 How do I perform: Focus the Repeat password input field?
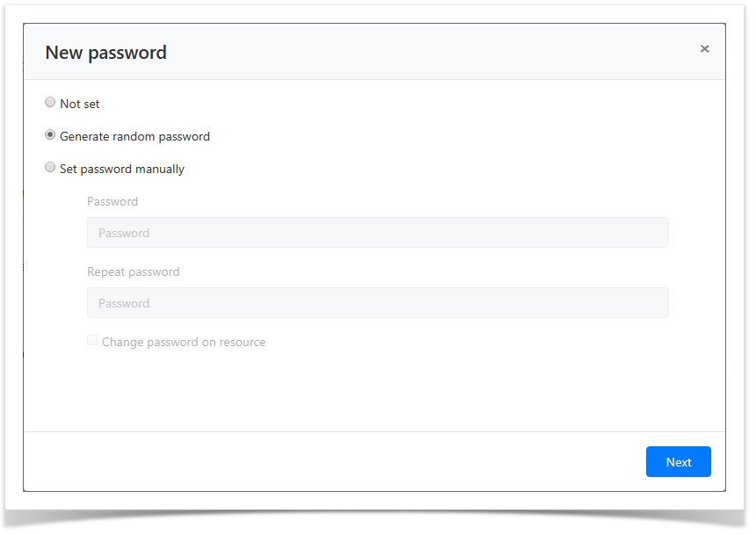[x=377, y=303]
